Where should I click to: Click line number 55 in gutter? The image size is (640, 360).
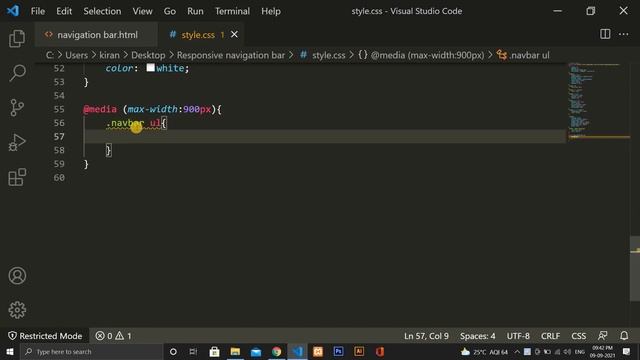coord(59,109)
